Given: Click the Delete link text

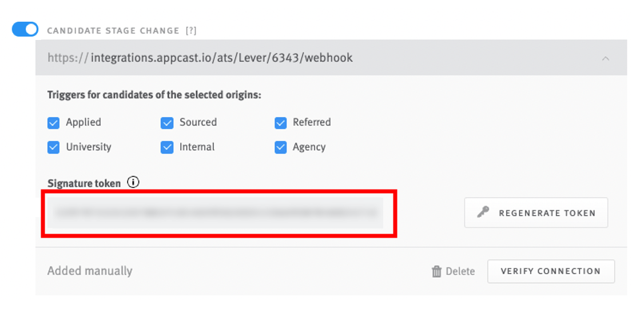Looking at the screenshot, I should coord(460,271).
